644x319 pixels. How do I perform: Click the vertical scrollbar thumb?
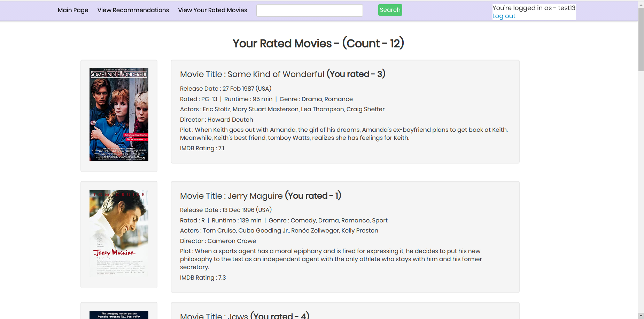point(641,39)
